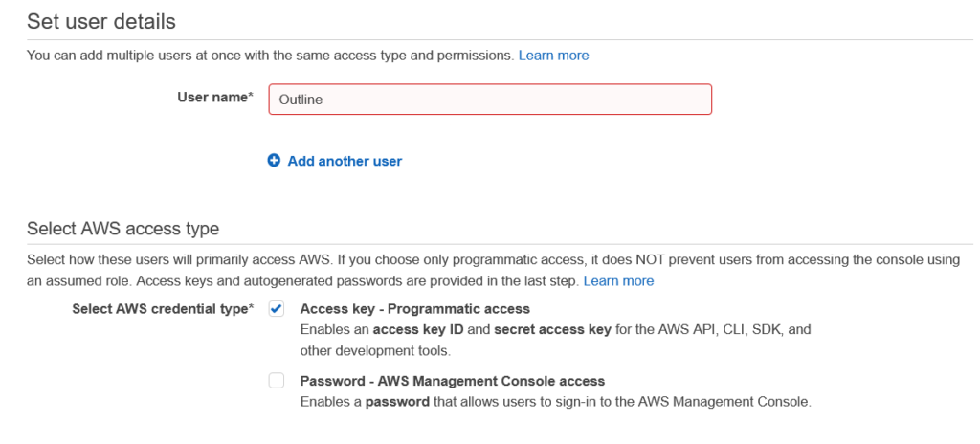Click the Add another user link text
The height and width of the screenshot is (444, 980).
[345, 162]
